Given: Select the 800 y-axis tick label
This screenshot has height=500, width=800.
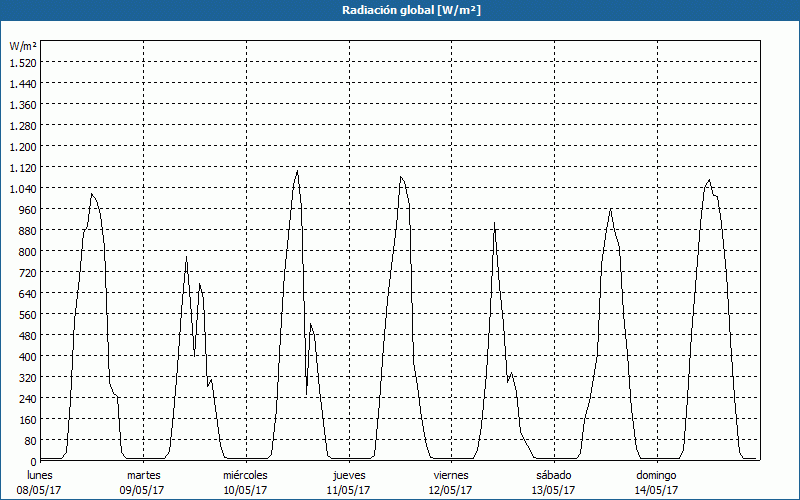Looking at the screenshot, I should pyautogui.click(x=26, y=252).
